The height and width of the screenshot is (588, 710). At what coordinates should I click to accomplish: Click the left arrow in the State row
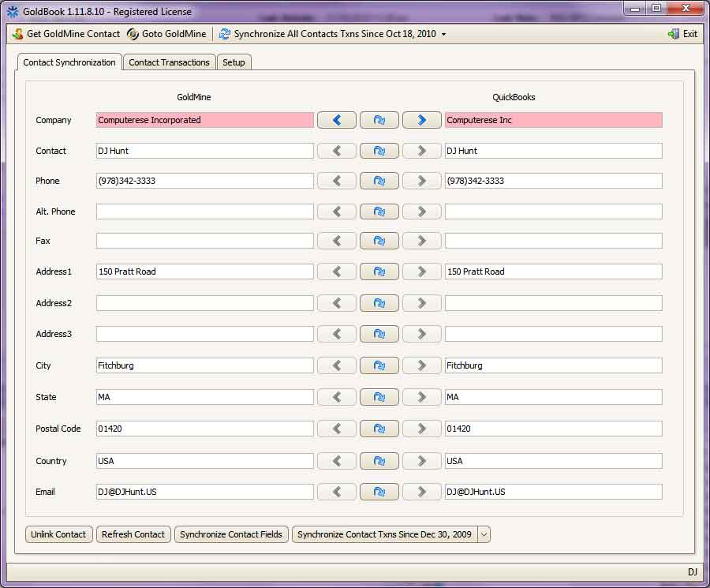[336, 397]
